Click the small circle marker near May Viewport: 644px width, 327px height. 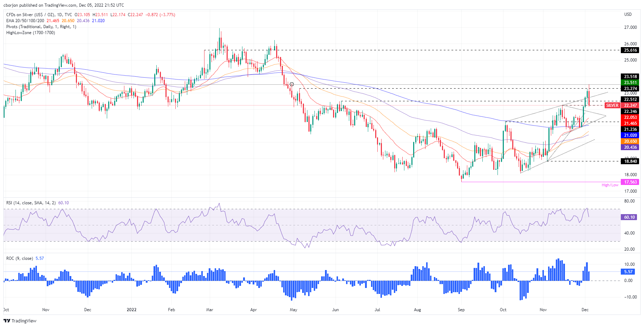(292, 84)
